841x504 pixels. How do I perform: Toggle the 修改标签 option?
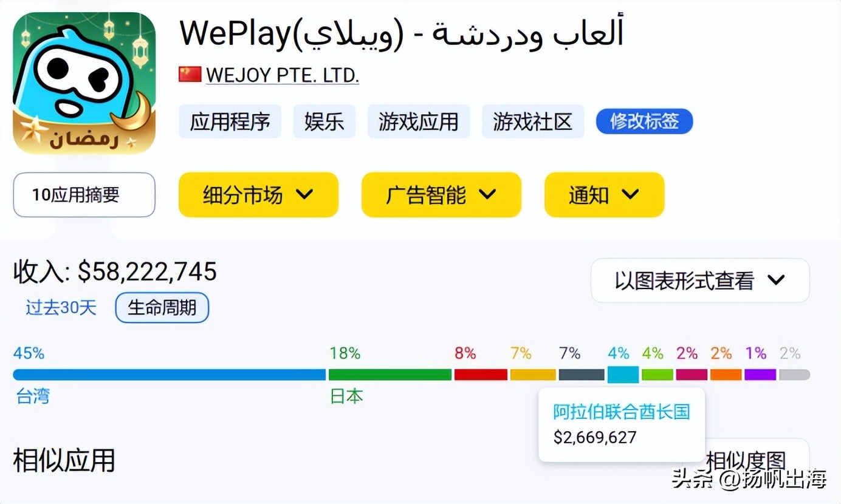644,121
